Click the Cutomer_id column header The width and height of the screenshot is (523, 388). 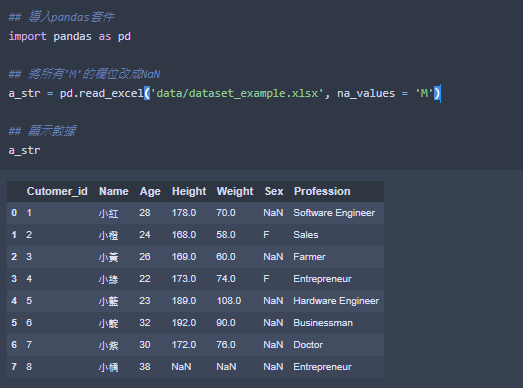57,191
